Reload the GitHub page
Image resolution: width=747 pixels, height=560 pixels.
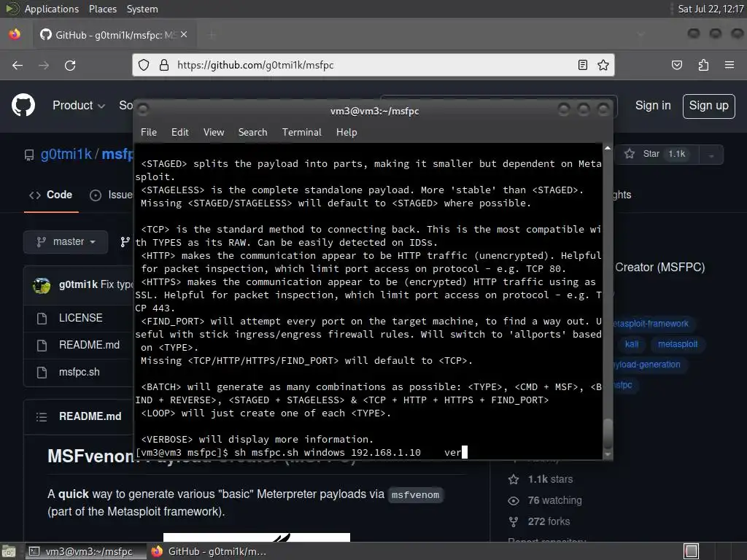[70, 65]
